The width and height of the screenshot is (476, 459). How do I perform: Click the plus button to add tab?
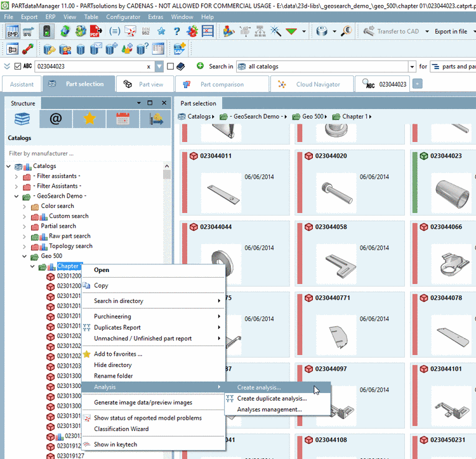point(418,84)
